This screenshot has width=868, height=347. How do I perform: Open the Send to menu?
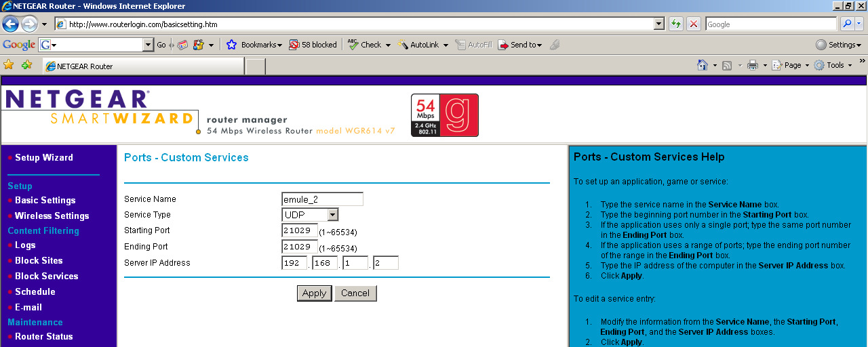pos(520,45)
